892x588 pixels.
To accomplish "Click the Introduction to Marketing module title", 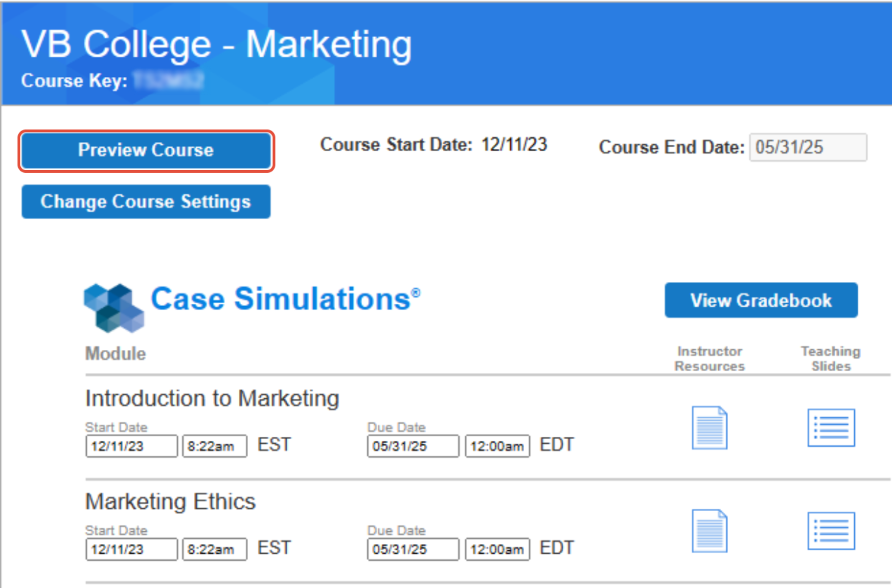I will tap(212, 397).
